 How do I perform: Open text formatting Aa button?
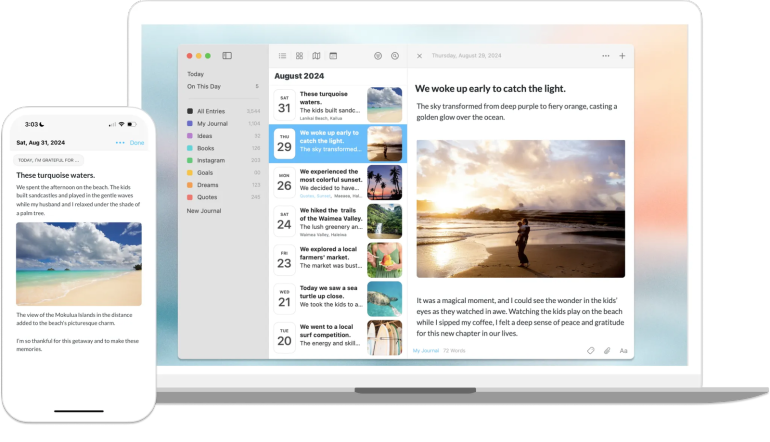(x=623, y=351)
